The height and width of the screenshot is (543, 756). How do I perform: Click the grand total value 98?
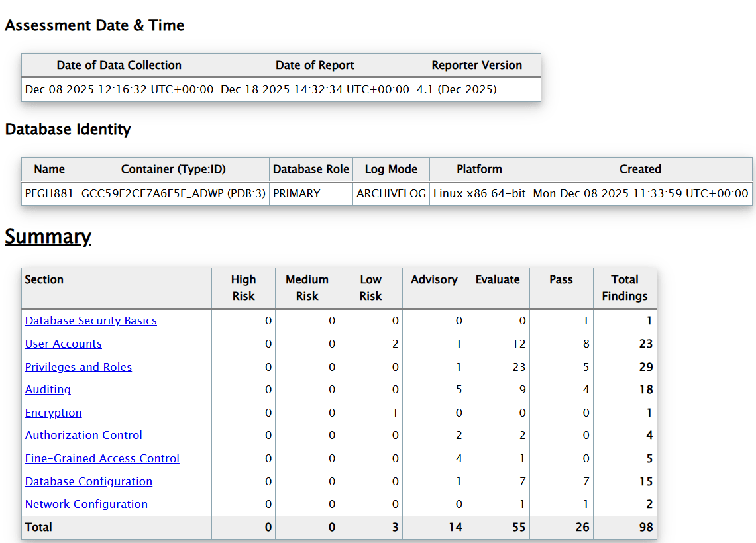(x=646, y=527)
